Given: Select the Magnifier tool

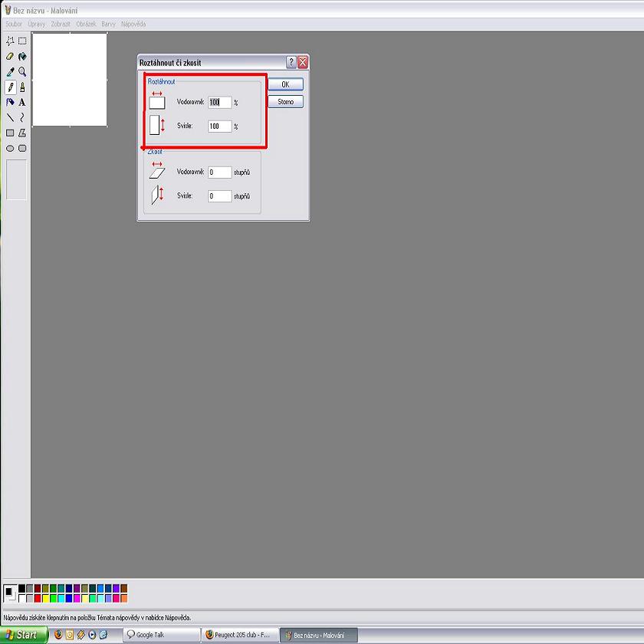Looking at the screenshot, I should [22, 71].
